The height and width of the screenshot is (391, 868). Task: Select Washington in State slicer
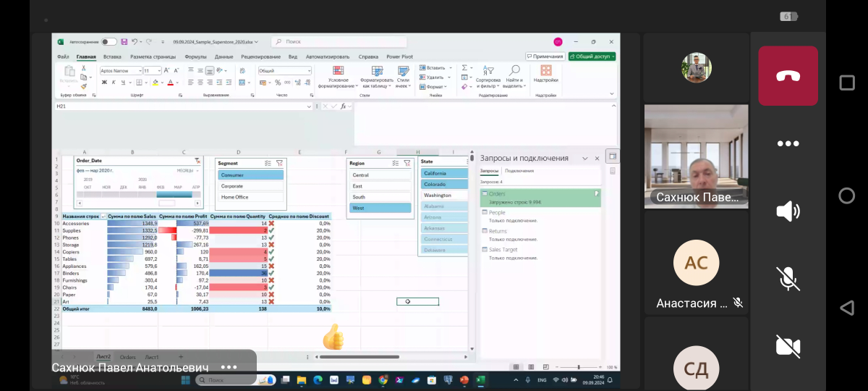tap(444, 195)
